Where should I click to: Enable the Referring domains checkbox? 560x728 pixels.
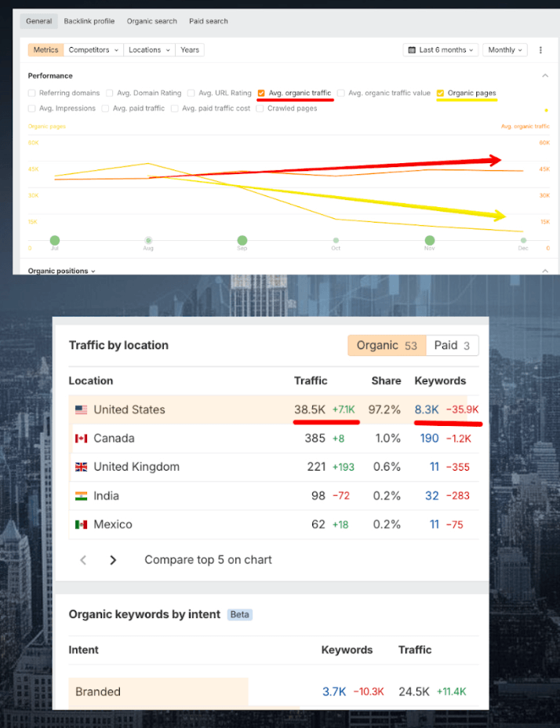click(32, 93)
